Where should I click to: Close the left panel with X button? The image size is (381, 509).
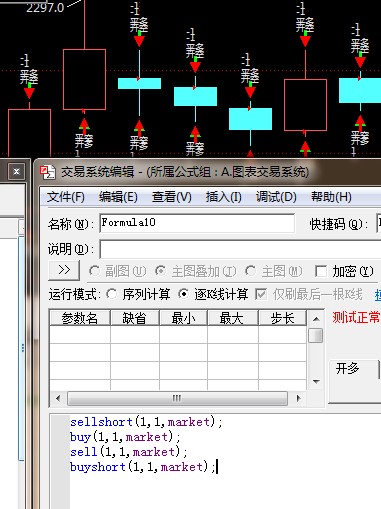(x=16, y=171)
